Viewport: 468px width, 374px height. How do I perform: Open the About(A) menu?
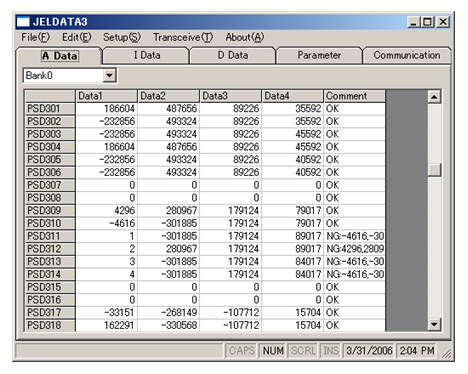[245, 37]
